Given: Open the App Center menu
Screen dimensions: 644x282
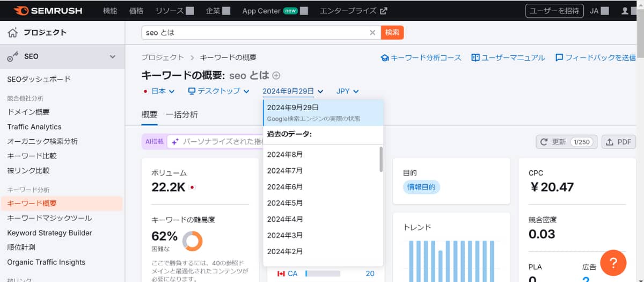Looking at the screenshot, I should click(x=275, y=11).
